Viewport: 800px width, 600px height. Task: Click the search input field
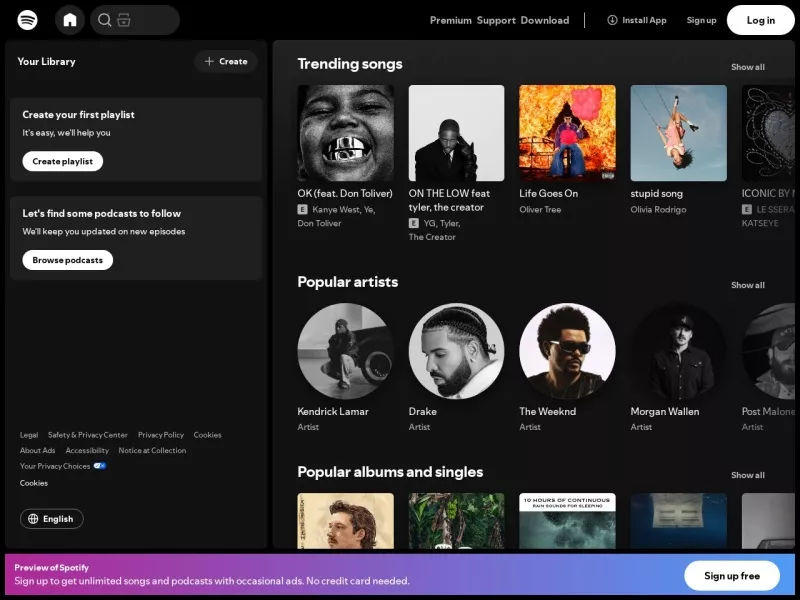point(135,20)
